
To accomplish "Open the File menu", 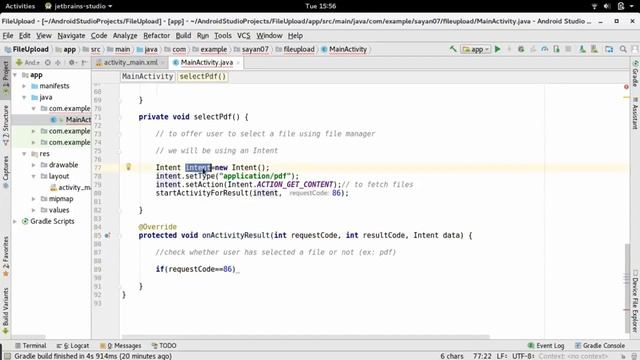I will pos(8,36).
